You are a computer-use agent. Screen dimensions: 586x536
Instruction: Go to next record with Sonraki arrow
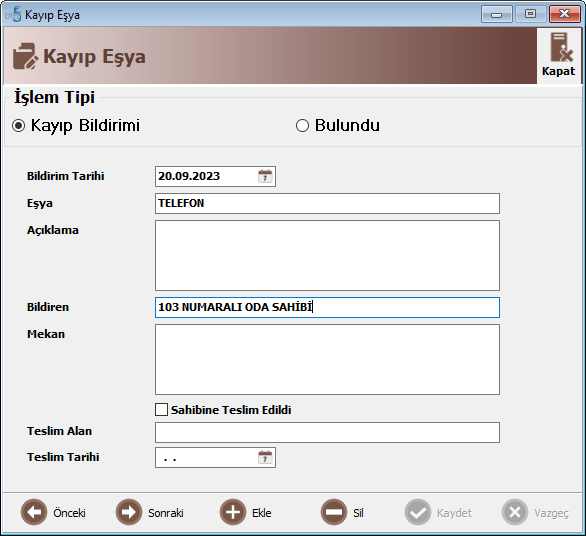(x=129, y=512)
